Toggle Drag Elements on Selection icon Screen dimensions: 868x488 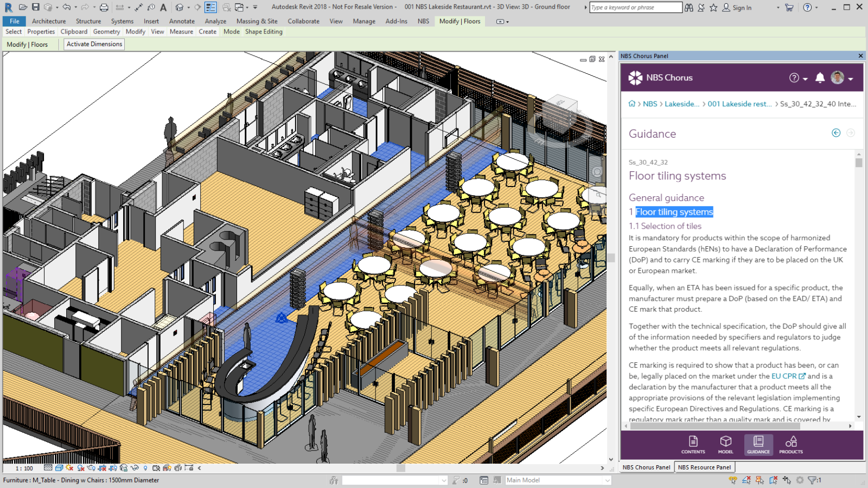coord(787,480)
